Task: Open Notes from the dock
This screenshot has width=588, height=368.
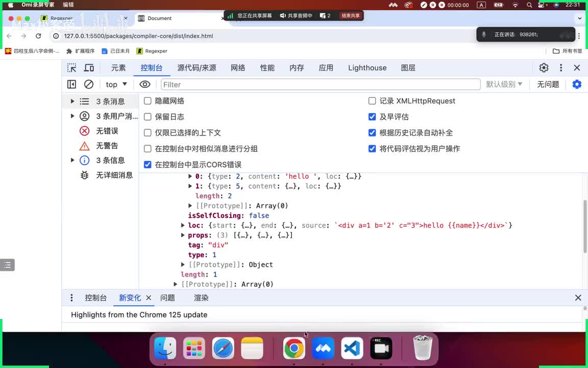Action: point(252,348)
